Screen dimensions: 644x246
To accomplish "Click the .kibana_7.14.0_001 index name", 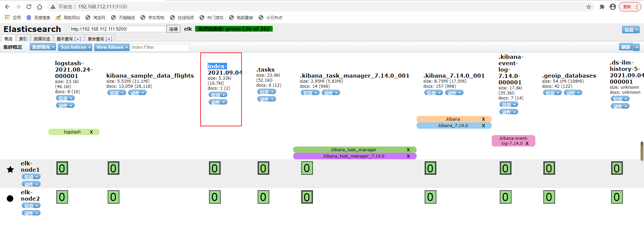I will [454, 76].
